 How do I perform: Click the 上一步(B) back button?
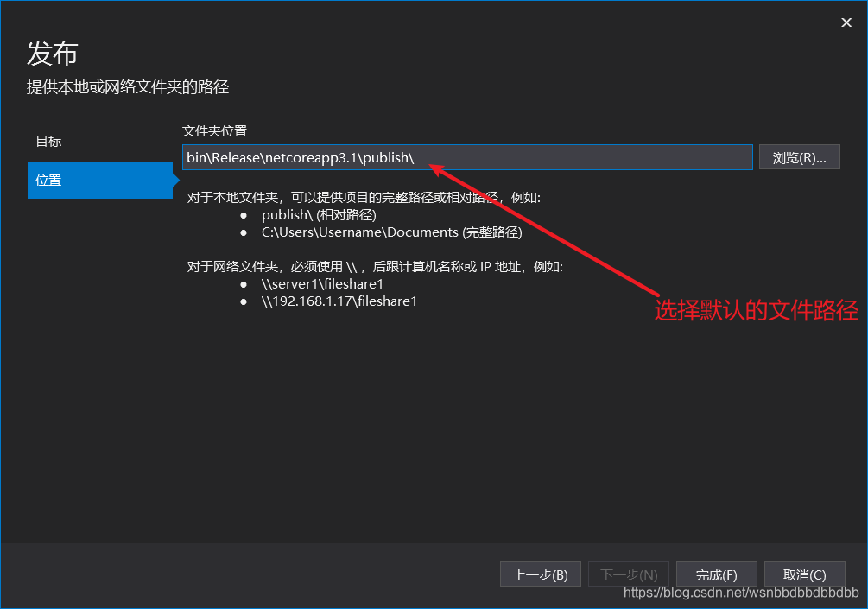tap(541, 574)
